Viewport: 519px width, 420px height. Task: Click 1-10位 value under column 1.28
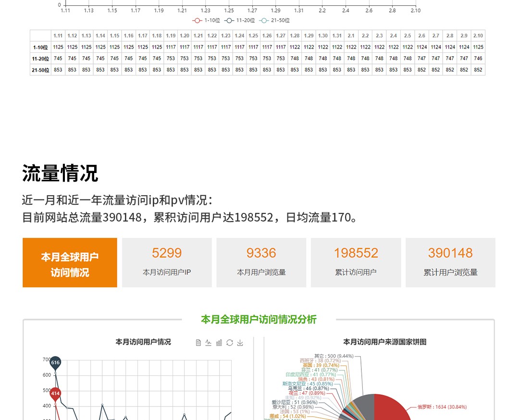click(x=295, y=47)
